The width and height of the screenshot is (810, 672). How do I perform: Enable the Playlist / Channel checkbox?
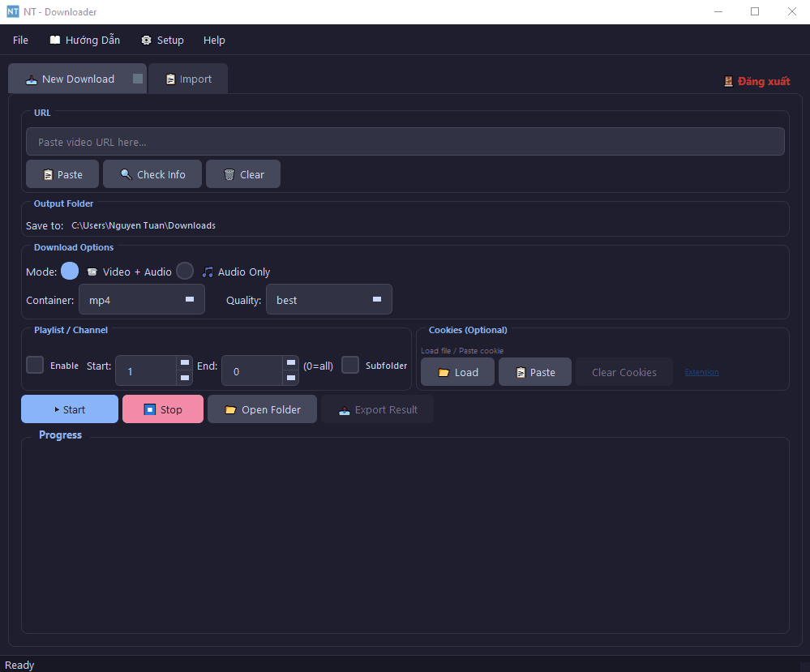tap(35, 365)
